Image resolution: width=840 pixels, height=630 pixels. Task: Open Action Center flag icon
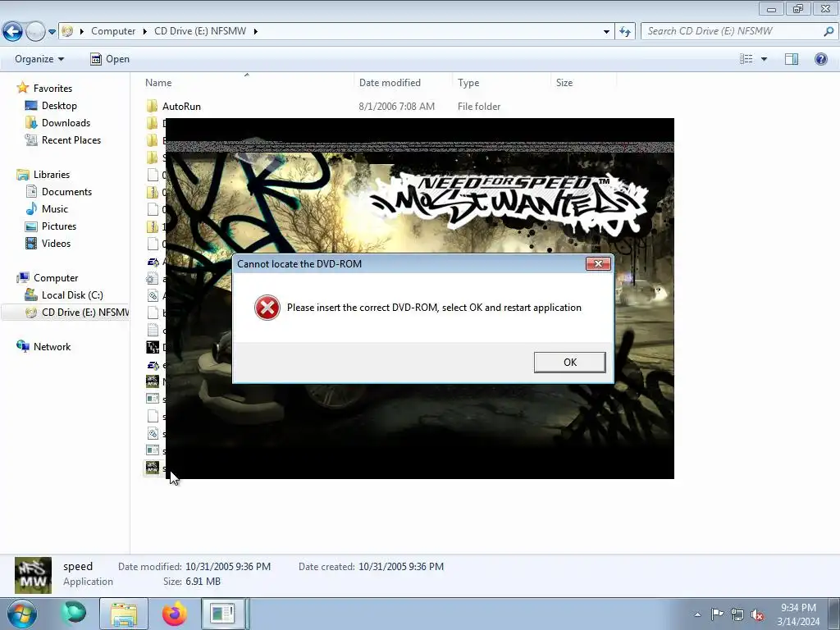point(717,614)
